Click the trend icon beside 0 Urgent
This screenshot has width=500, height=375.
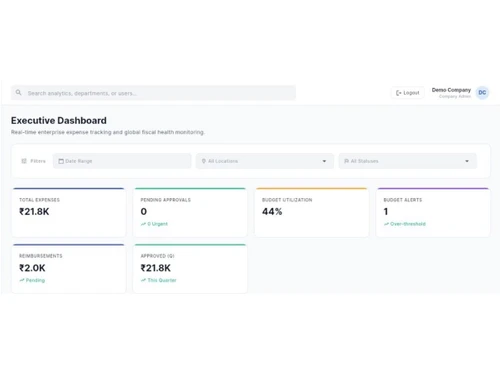click(143, 224)
